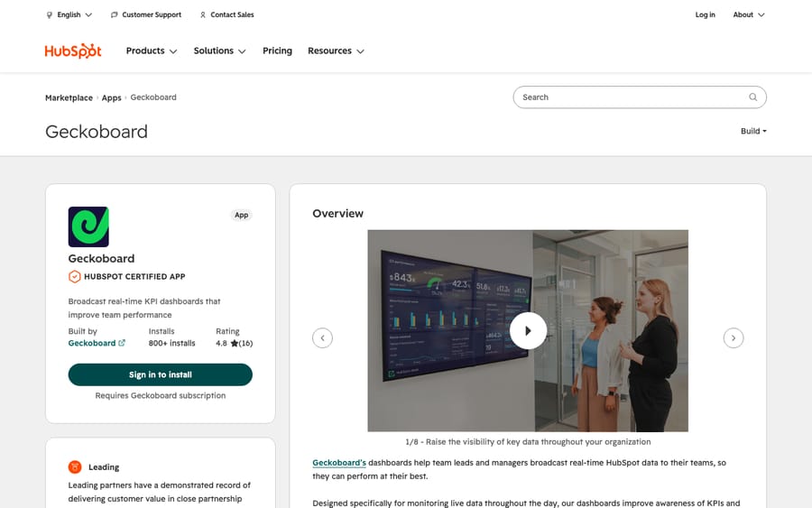Viewport: 812px width, 508px height.
Task: Expand the Products menu
Action: [152, 51]
